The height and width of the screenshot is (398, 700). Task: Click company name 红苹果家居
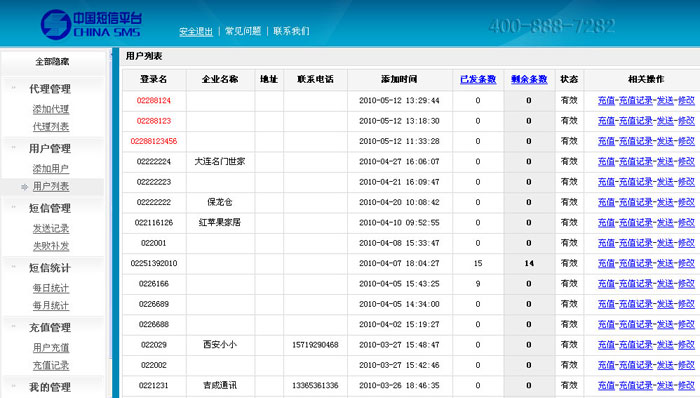[x=220, y=222]
